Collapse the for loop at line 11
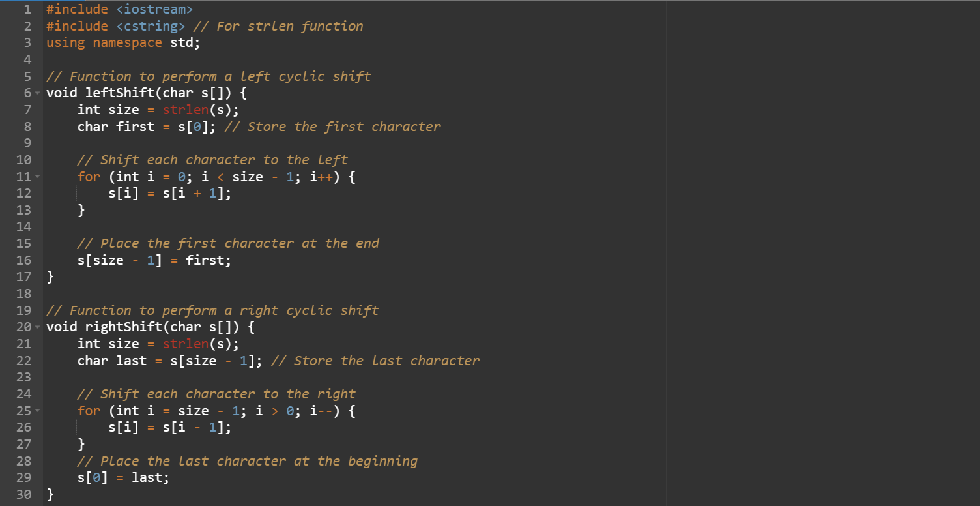This screenshot has height=506, width=980. tap(38, 177)
